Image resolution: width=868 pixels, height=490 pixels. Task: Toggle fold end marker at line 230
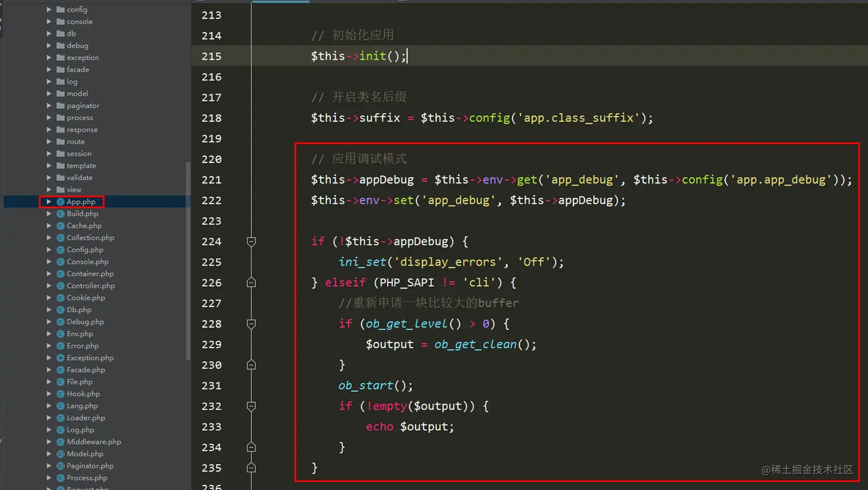251,365
